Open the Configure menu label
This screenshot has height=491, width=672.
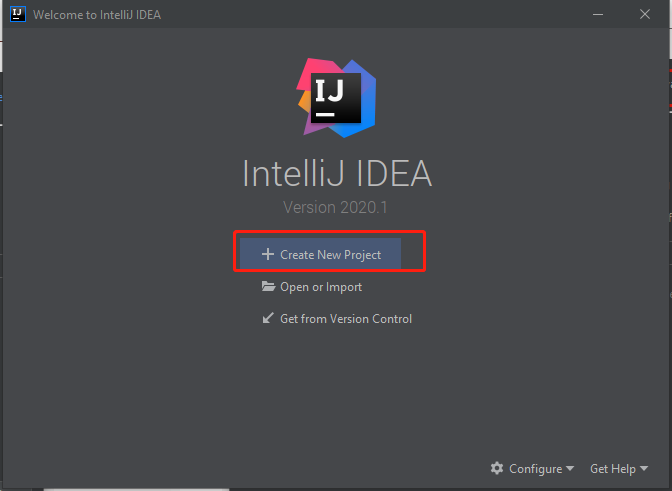pyautogui.click(x=535, y=468)
